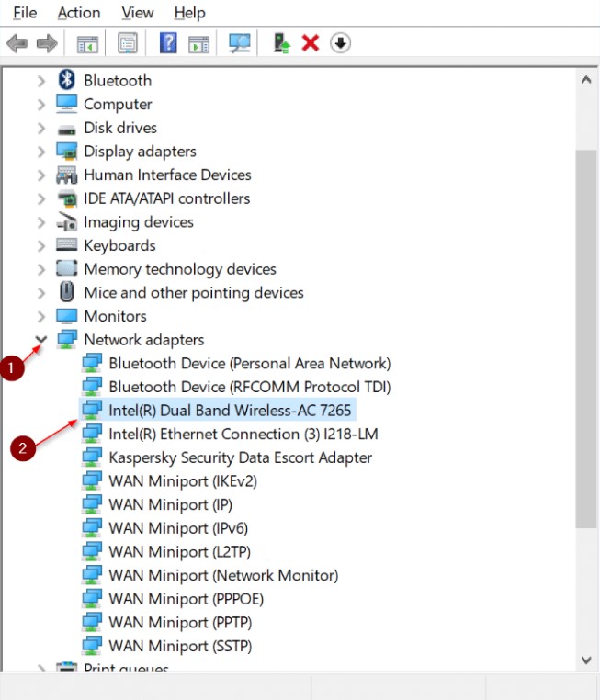Click the Computer category icon
Screen dimensions: 600x700
[x=67, y=104]
